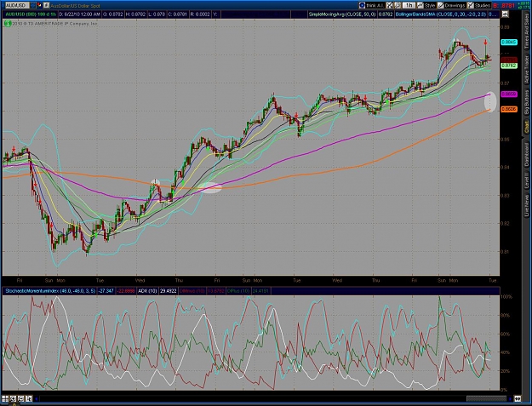Click the fourth bottom-left toolbar icon
The width and height of the screenshot is (532, 406).
28,398
